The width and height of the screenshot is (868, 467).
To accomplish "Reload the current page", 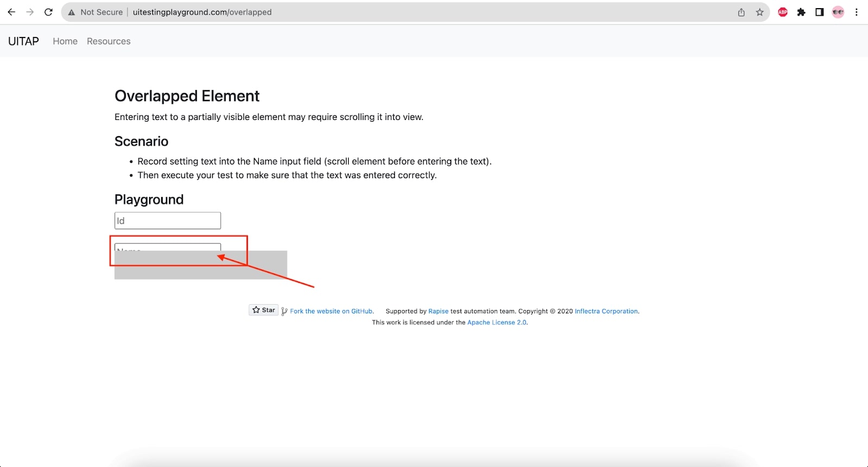I will pos(49,11).
